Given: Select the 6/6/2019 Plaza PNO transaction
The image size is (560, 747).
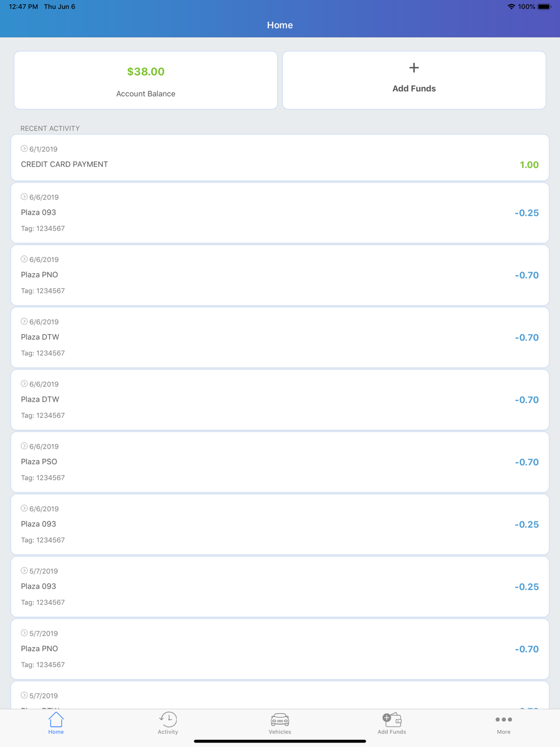Looking at the screenshot, I should pyautogui.click(x=280, y=275).
